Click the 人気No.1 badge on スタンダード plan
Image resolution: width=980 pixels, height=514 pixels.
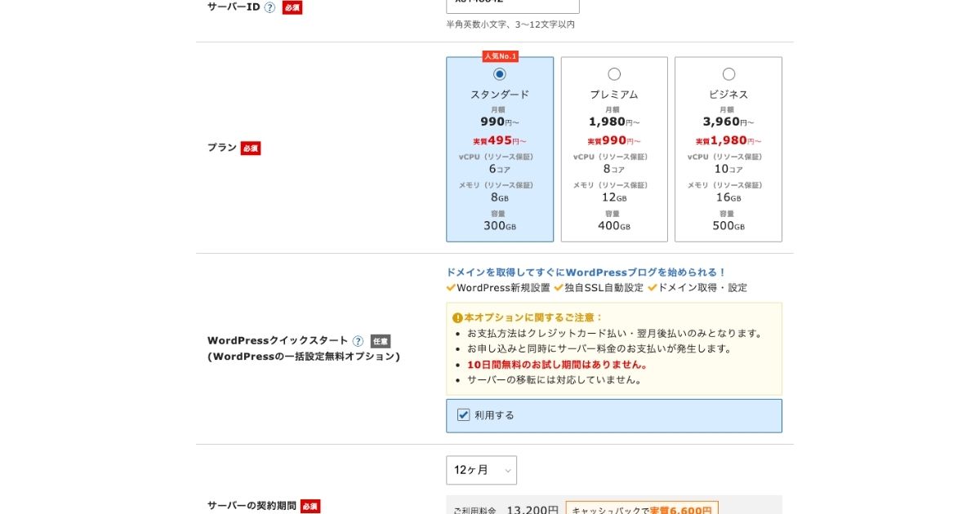click(x=501, y=56)
